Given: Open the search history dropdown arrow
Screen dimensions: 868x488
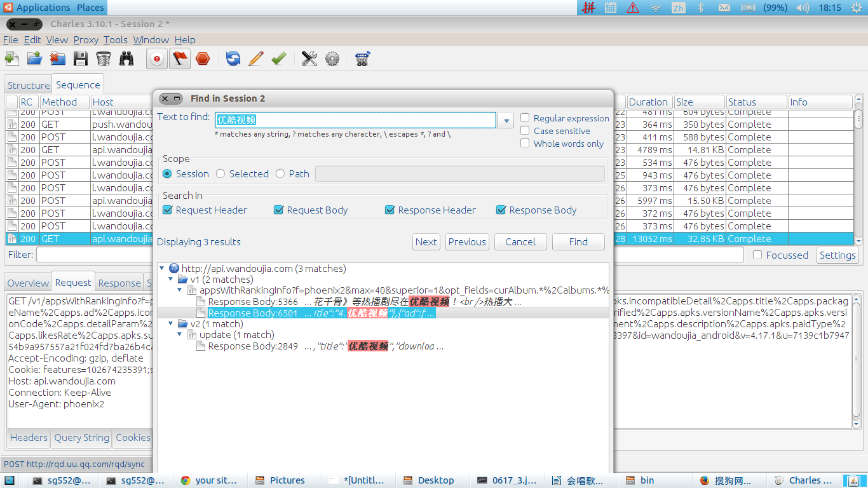Looking at the screenshot, I should tap(505, 119).
